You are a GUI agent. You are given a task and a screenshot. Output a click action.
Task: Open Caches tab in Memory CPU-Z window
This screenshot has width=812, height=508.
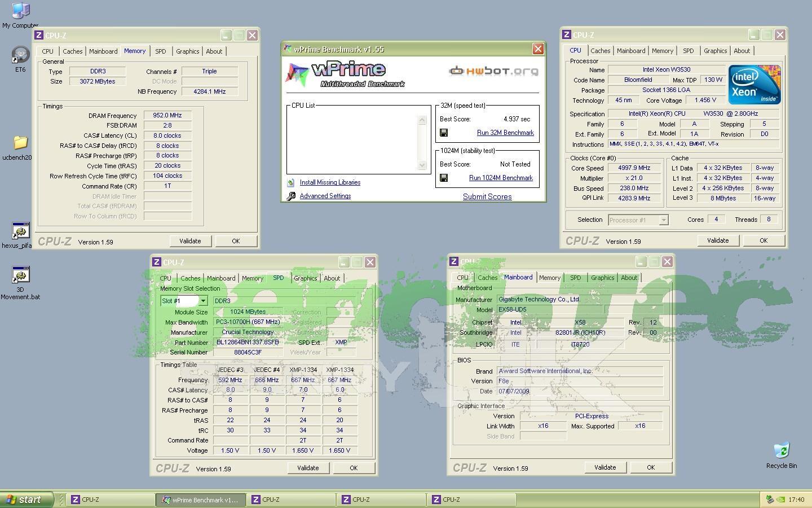click(x=72, y=51)
